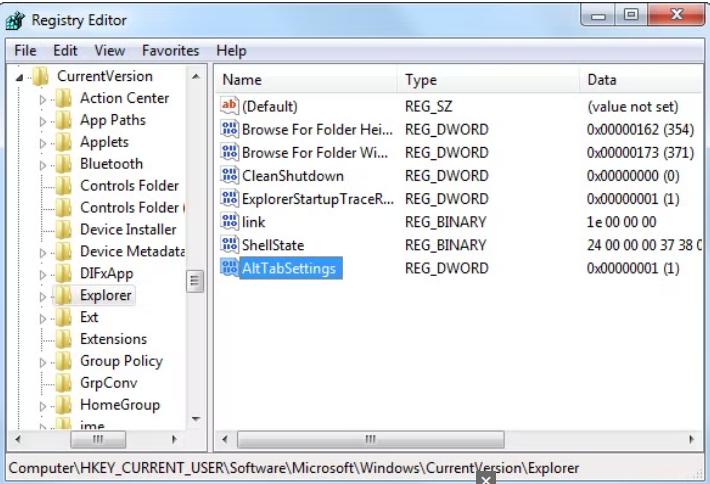Click the Device Metadata folder icon
Screen dimensions: 710x484
coord(63,252)
